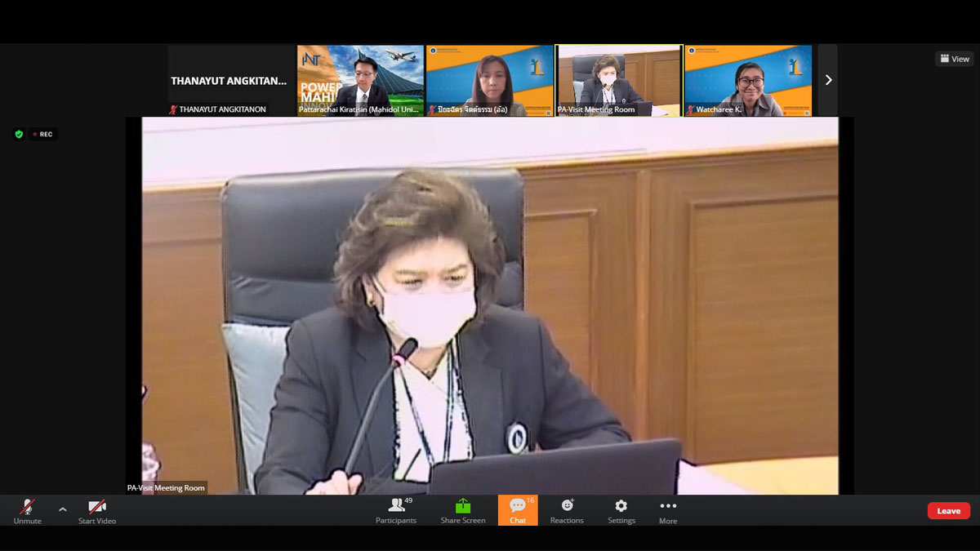Viewport: 980px width, 551px height.
Task: Select THANAYUT ANGKITANON participant tile
Action: pos(231,81)
